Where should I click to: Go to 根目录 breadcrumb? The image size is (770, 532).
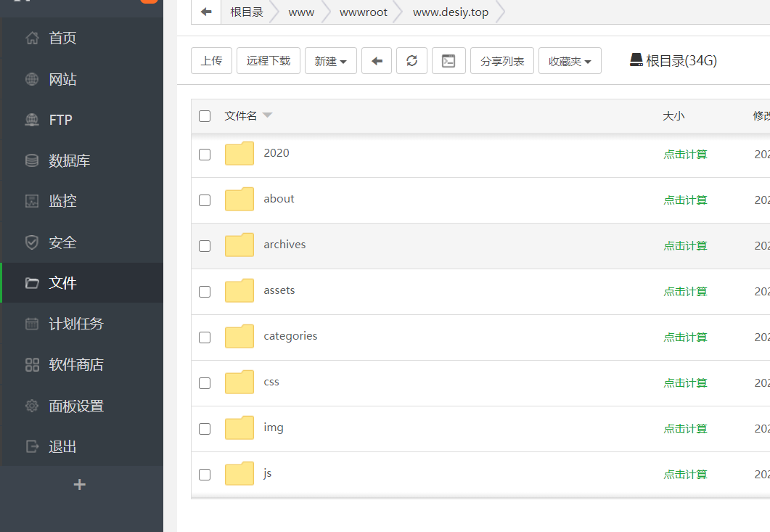pos(247,12)
